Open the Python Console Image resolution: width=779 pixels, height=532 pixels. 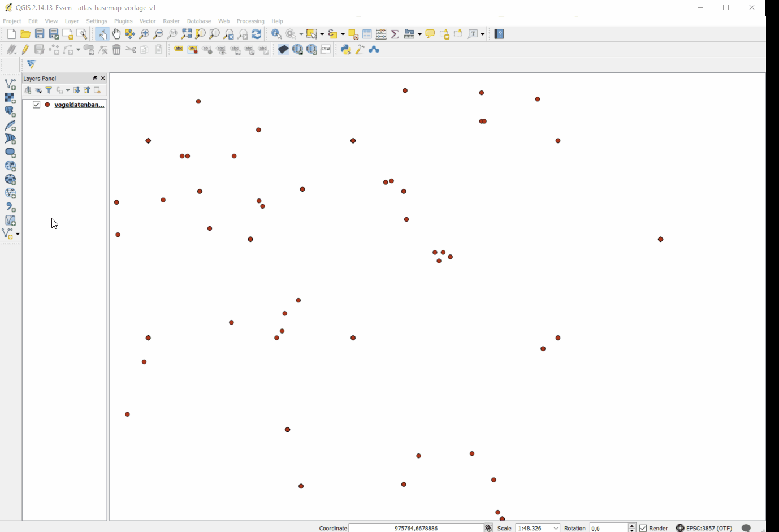pyautogui.click(x=346, y=49)
